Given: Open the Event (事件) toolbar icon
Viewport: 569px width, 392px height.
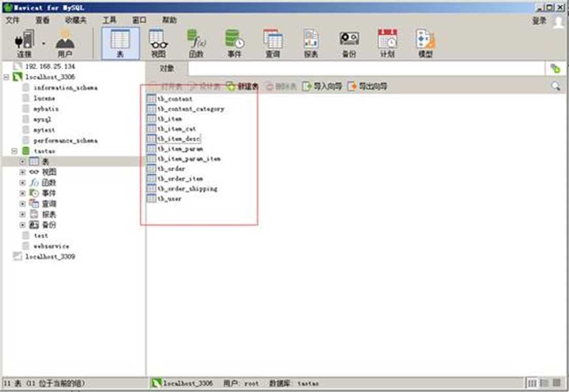Looking at the screenshot, I should click(x=235, y=44).
